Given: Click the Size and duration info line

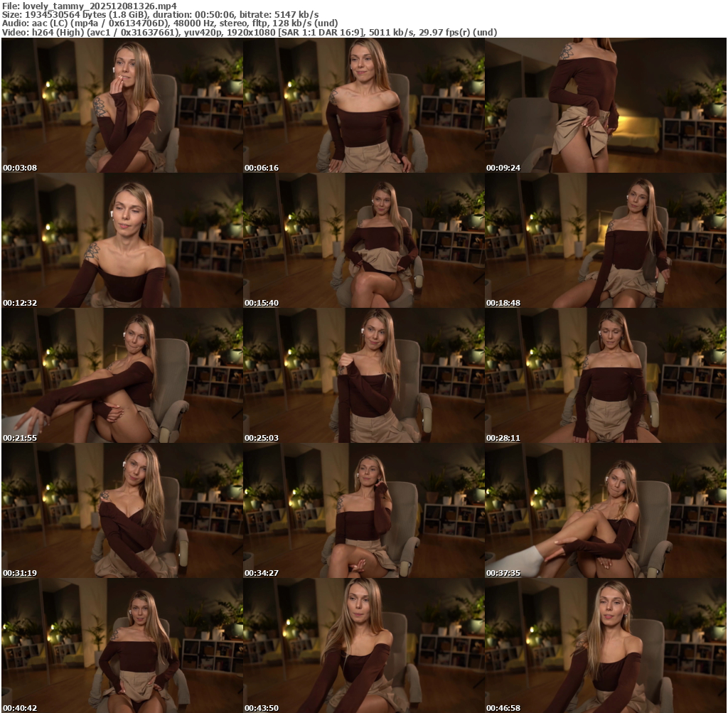Looking at the screenshot, I should tap(160, 14).
